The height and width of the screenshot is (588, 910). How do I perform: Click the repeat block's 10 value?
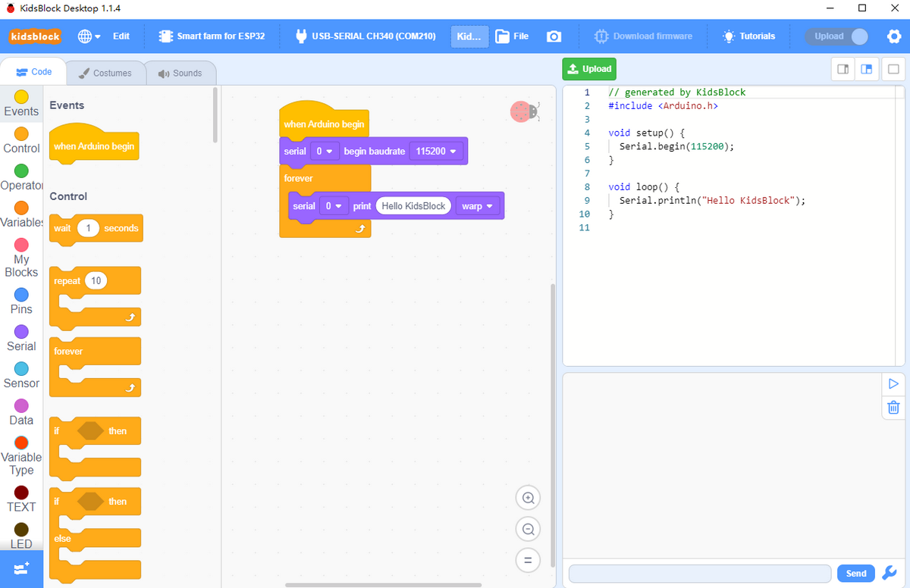pos(96,280)
